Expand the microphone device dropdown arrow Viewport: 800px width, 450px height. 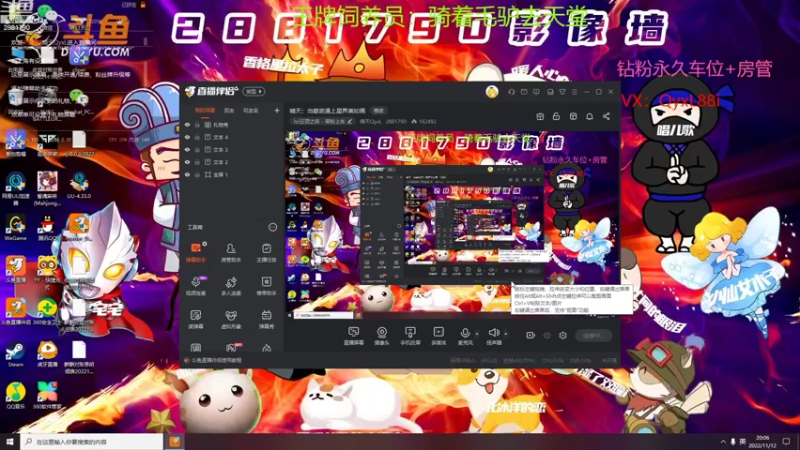click(477, 334)
